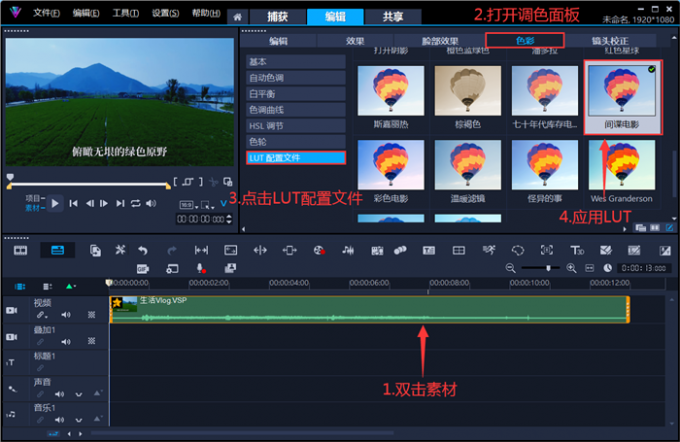Image resolution: width=680 pixels, height=442 pixels.
Task: Click the undo arrow in timeline toolbar
Action: (143, 250)
